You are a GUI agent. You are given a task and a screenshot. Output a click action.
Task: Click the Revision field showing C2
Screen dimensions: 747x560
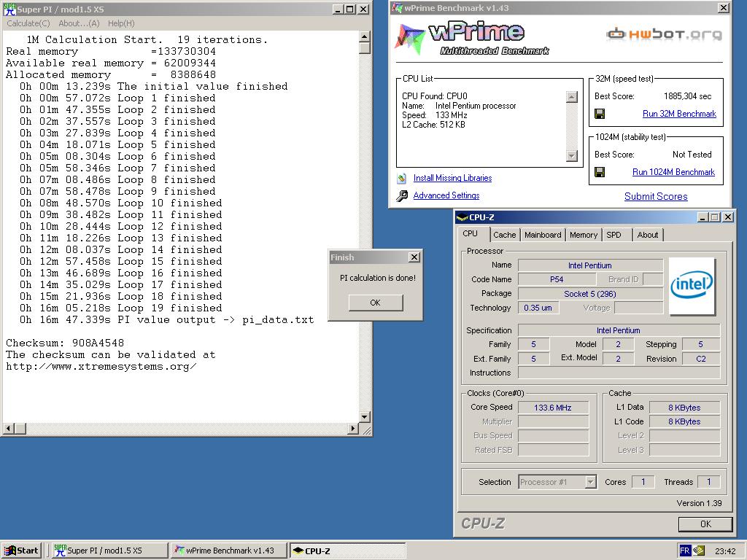point(701,359)
